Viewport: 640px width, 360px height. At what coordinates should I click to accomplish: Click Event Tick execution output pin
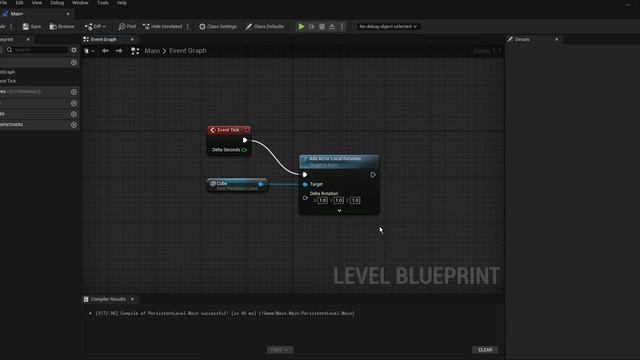pos(245,140)
